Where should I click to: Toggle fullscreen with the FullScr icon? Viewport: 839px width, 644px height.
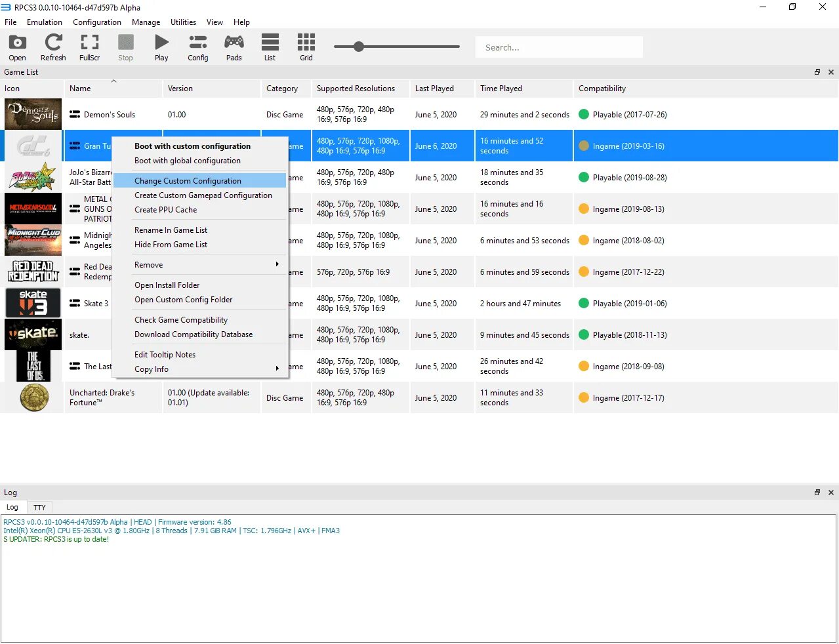pos(89,47)
